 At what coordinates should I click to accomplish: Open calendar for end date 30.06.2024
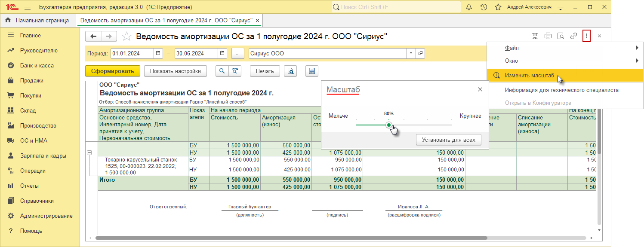[x=222, y=54]
